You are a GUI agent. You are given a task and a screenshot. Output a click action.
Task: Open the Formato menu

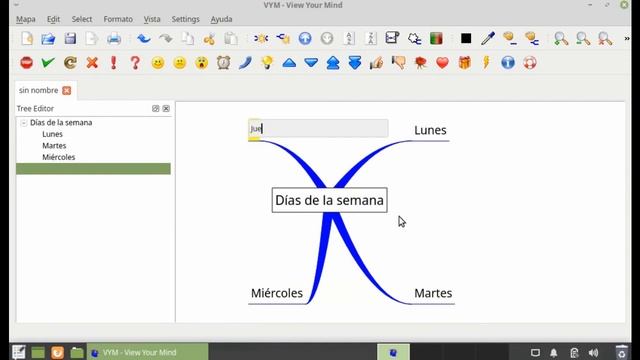(x=118, y=19)
